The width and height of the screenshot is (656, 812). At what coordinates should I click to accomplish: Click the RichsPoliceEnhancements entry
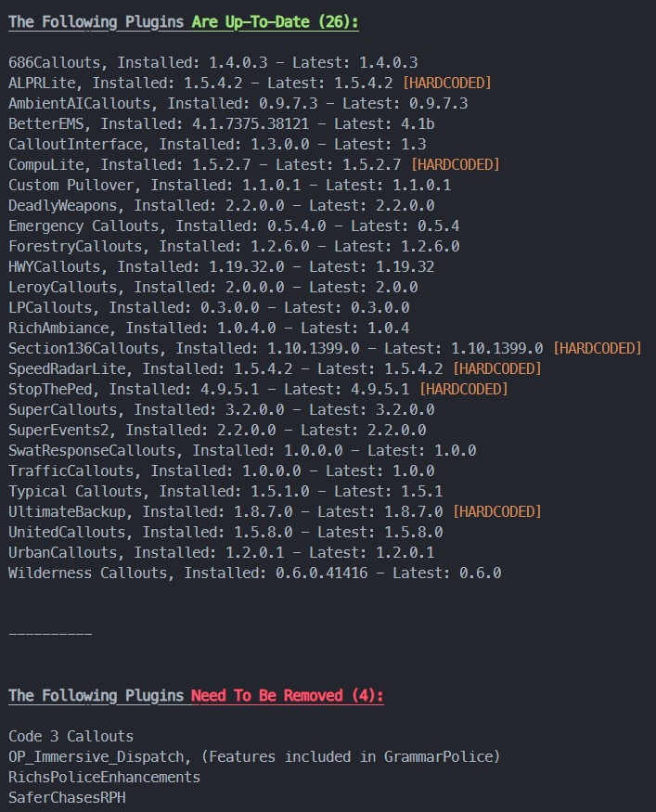point(104,778)
